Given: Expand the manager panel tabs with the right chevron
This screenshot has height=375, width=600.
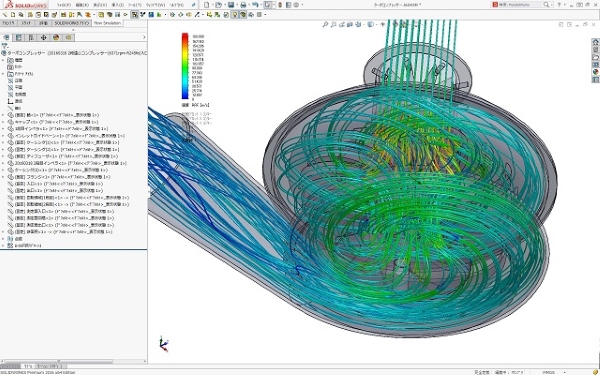Looking at the screenshot, I should click(x=144, y=38).
